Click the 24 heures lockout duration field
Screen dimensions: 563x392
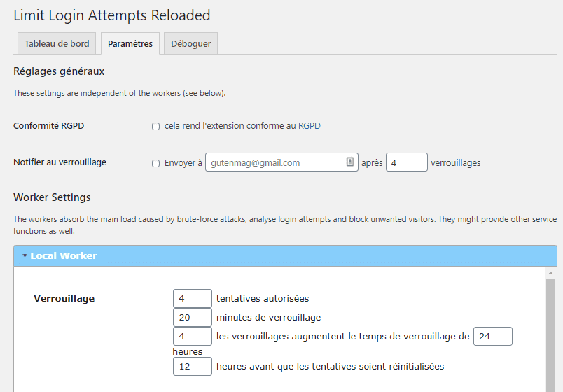(493, 337)
